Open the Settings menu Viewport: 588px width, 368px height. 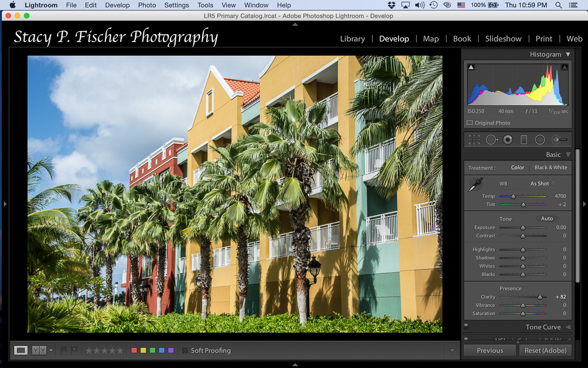tap(176, 5)
